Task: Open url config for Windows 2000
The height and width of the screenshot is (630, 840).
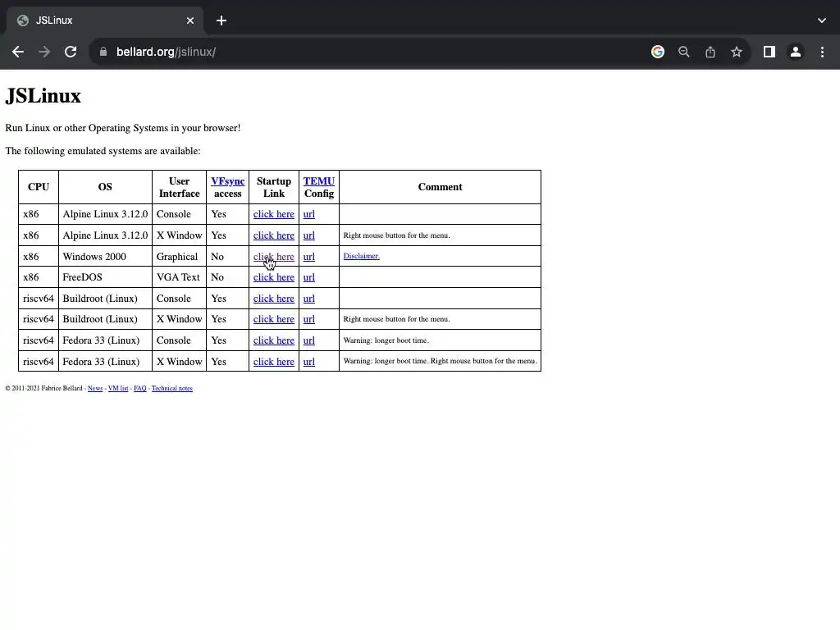Action: (x=309, y=257)
